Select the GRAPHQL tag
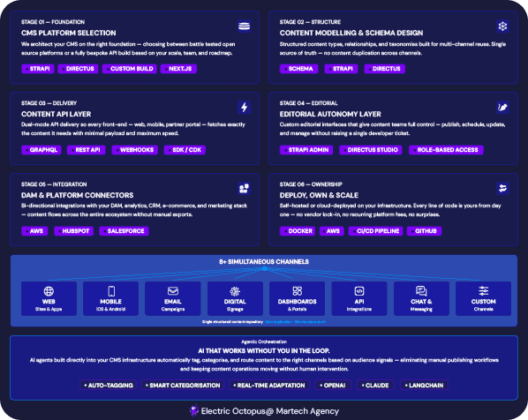The height and width of the screenshot is (420, 528). (x=41, y=150)
